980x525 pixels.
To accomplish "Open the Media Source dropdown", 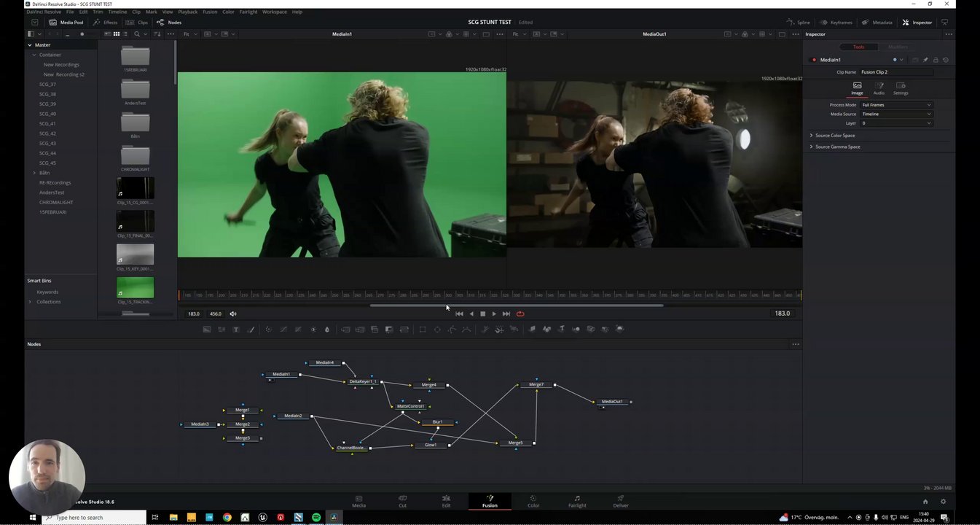I will pos(896,114).
